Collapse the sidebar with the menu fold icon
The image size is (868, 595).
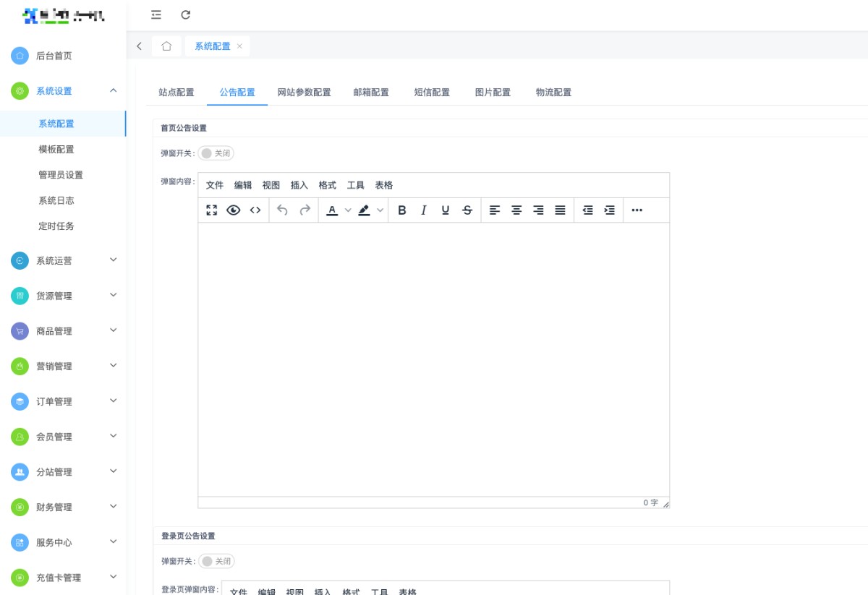coord(156,14)
